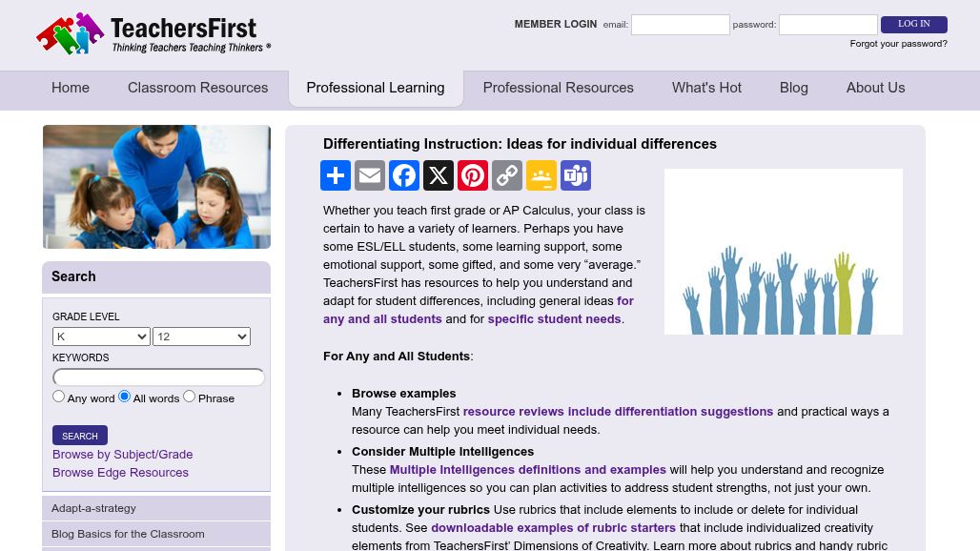Viewport: 980px width, 551px height.
Task: Post the page to X
Action: click(439, 175)
